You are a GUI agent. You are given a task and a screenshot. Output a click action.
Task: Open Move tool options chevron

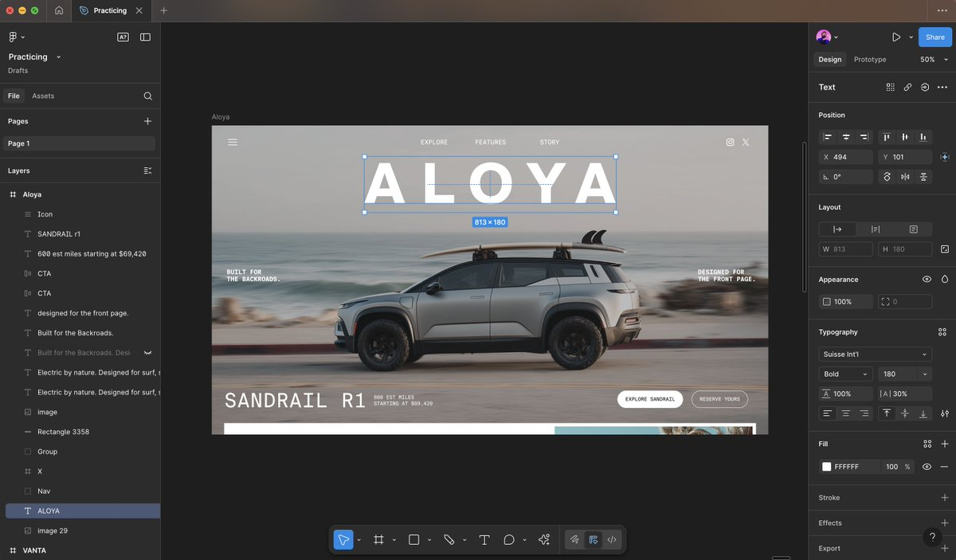pos(358,540)
